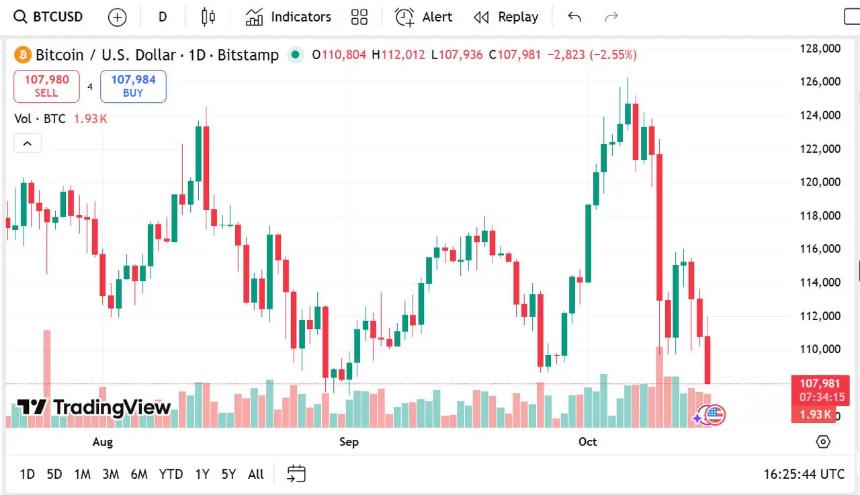Select the 1M time range
860x495 pixels.
(x=82, y=474)
